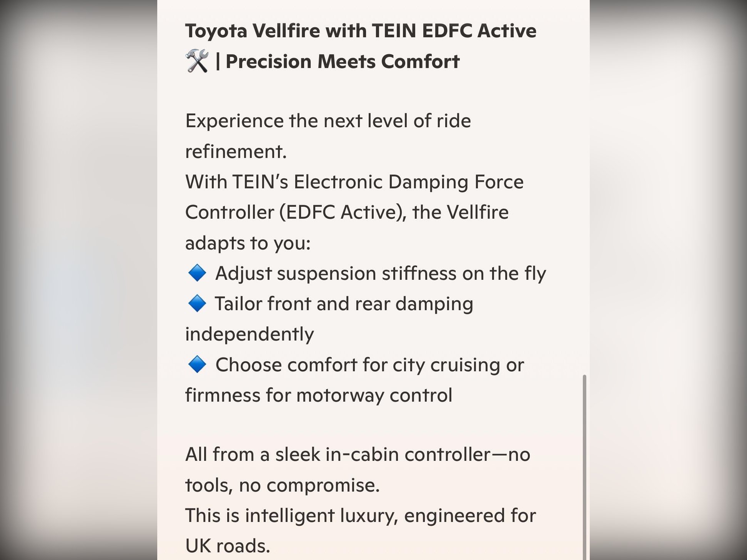The height and width of the screenshot is (560, 747).
Task: Click the vertical scrollbar on the right edge
Action: (584, 467)
